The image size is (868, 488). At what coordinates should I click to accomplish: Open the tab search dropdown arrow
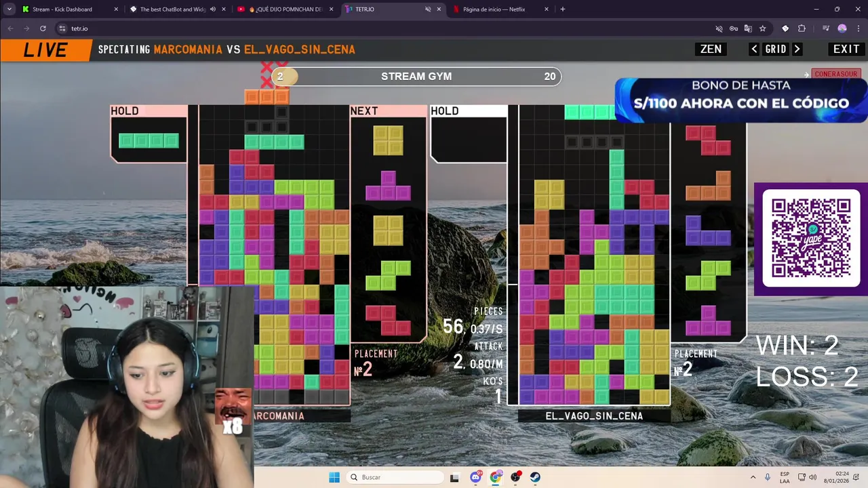click(9, 9)
